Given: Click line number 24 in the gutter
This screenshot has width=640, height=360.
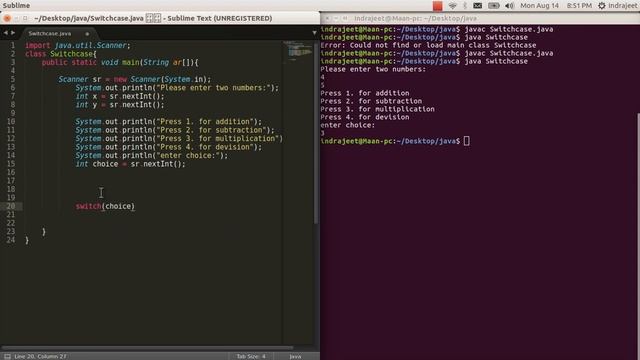Looking at the screenshot, I should (11, 240).
